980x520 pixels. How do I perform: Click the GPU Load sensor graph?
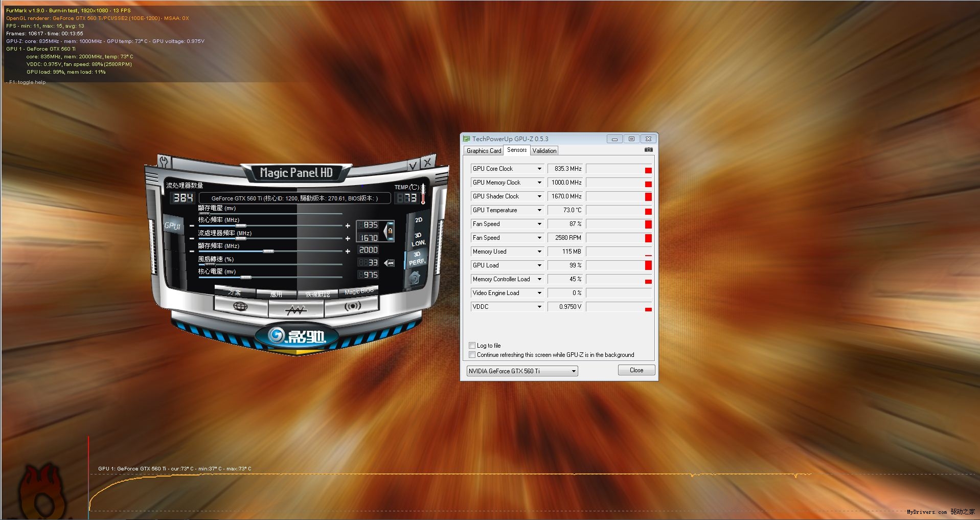619,265
